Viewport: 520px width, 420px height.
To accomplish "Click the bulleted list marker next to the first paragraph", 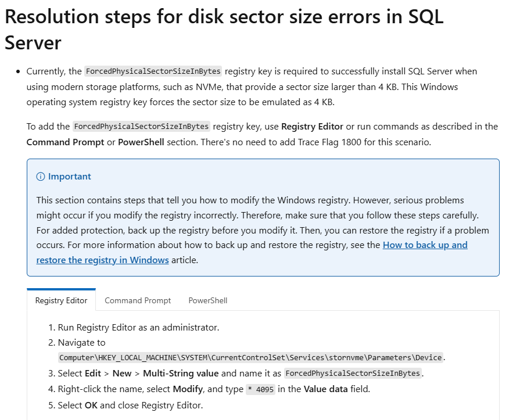I will pyautogui.click(x=17, y=71).
